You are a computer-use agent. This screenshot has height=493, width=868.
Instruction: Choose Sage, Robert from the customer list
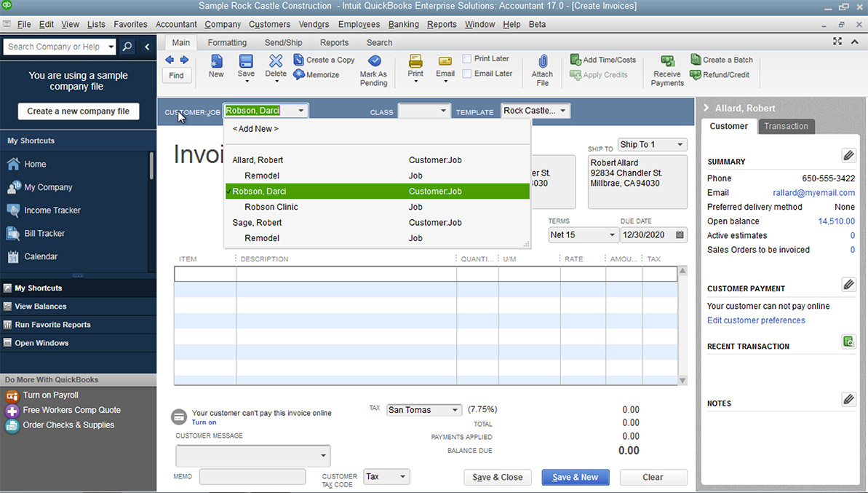(377, 223)
